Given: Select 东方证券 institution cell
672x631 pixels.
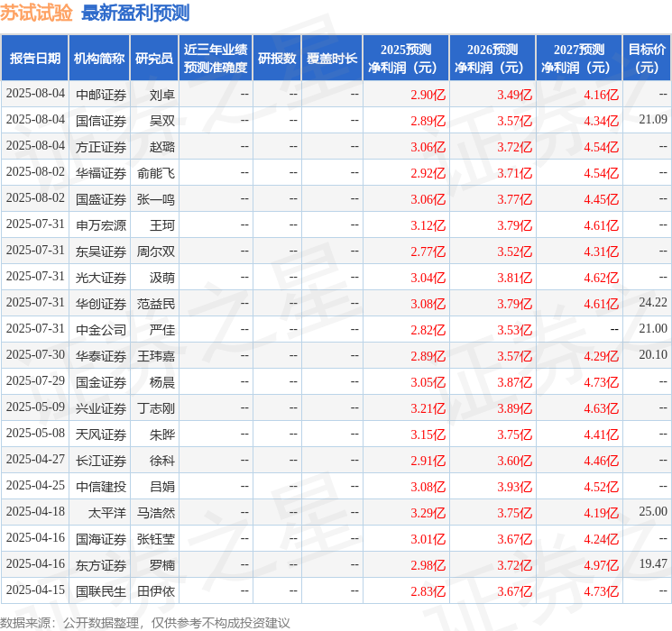Looking at the screenshot, I should pos(101,565).
